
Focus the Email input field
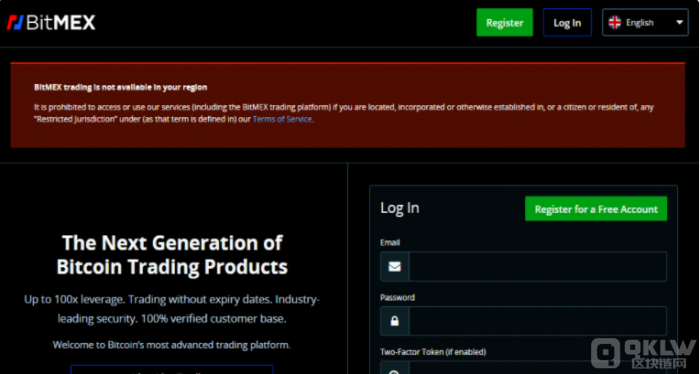[x=538, y=266]
